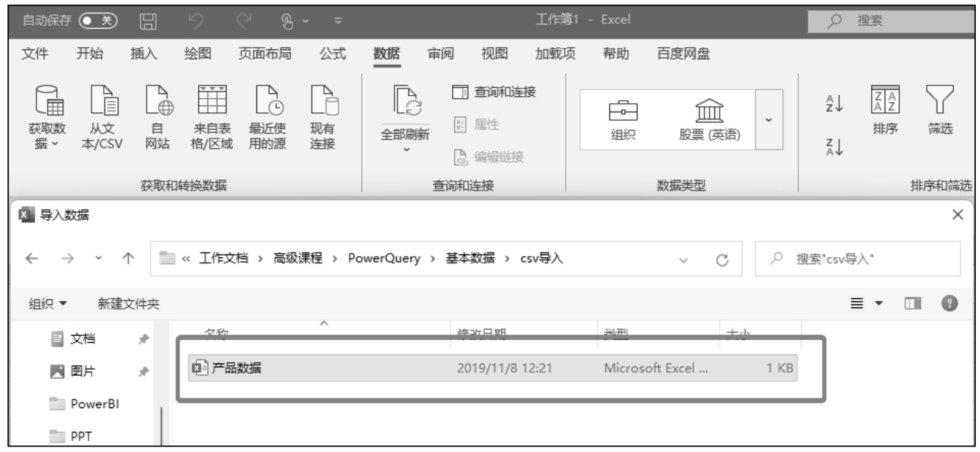Image resolution: width=980 pixels, height=452 pixels.
Task: Switch to the 审阅 ribbon tab
Action: [441, 54]
